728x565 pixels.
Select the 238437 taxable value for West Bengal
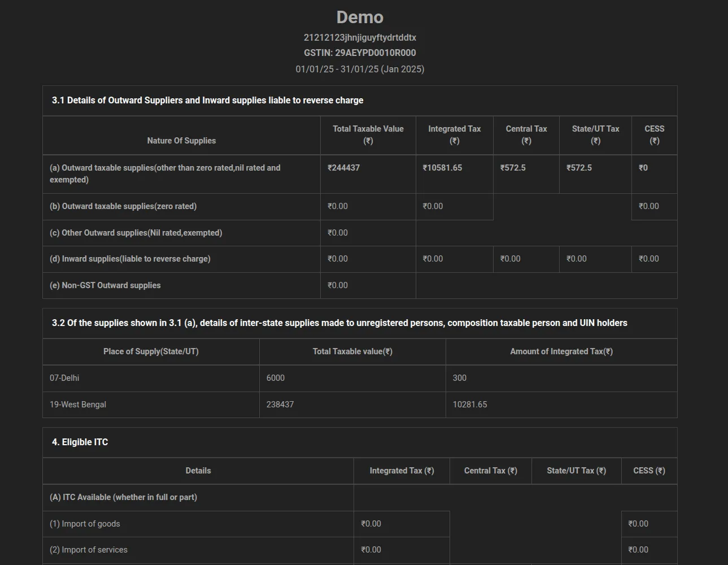pos(280,405)
